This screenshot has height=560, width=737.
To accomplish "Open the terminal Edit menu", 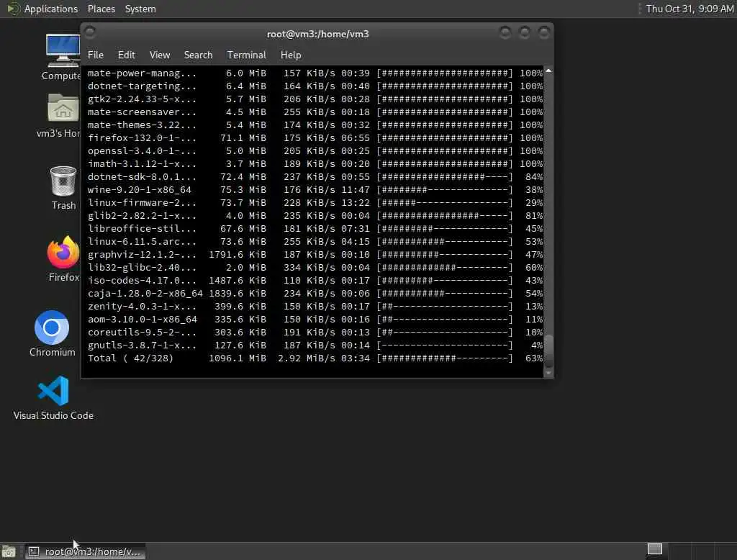I will point(127,55).
